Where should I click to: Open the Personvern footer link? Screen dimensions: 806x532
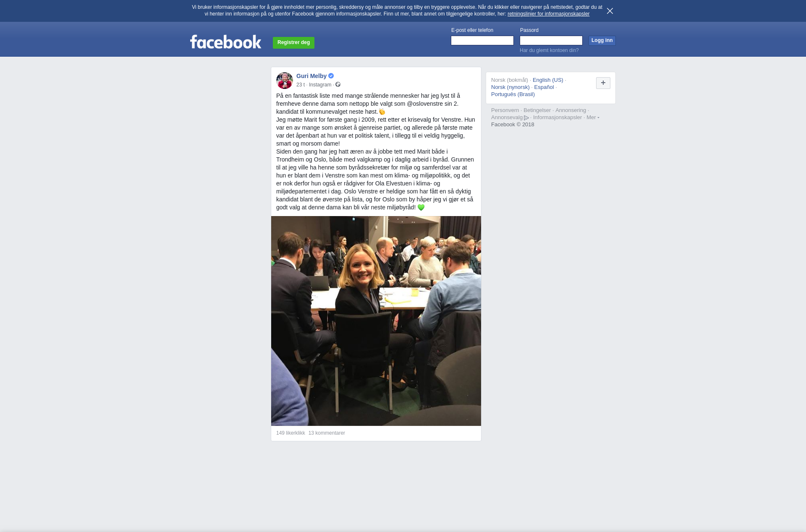click(505, 110)
